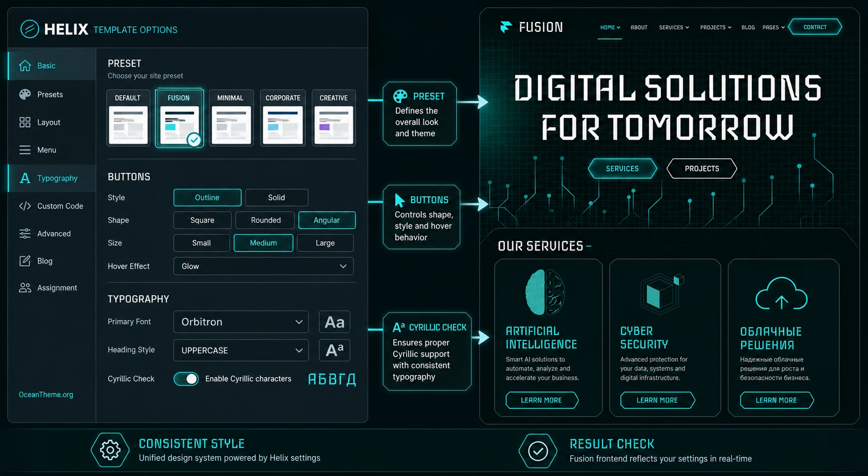Select the Creative preset thumbnail

coord(334,118)
